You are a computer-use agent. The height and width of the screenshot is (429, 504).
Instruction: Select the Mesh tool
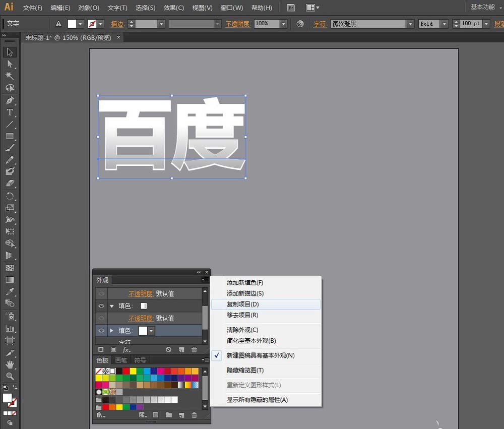pos(10,268)
